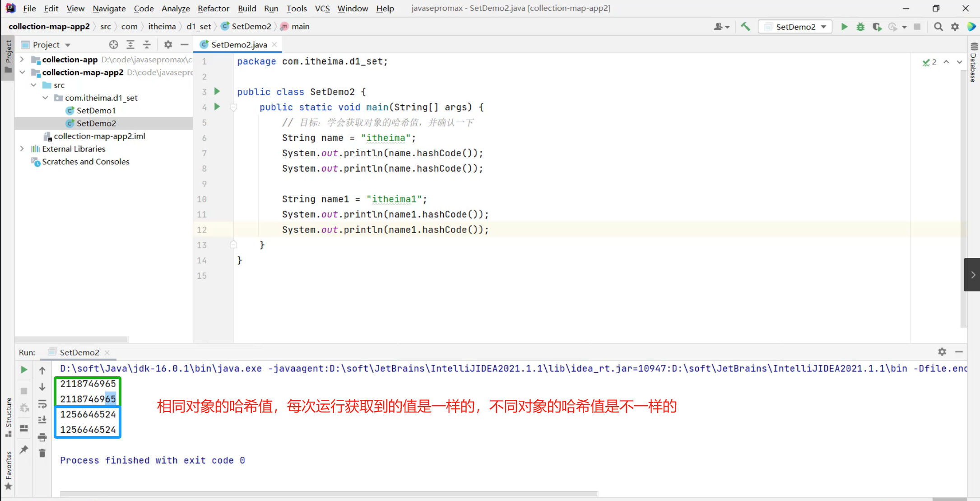Toggle the pin tab icon in the Run panel
The height and width of the screenshot is (501, 980).
pos(24,449)
